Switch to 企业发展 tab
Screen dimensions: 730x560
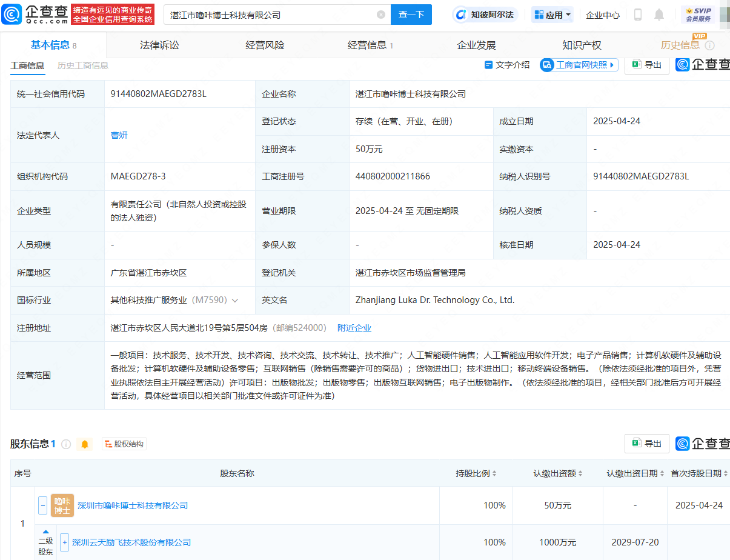point(476,45)
